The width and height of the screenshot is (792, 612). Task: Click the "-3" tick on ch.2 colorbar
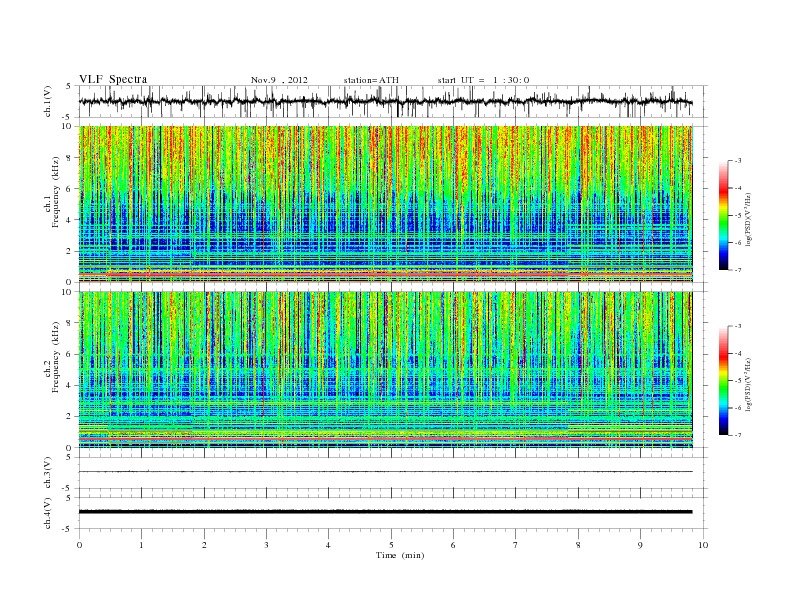tap(738, 326)
